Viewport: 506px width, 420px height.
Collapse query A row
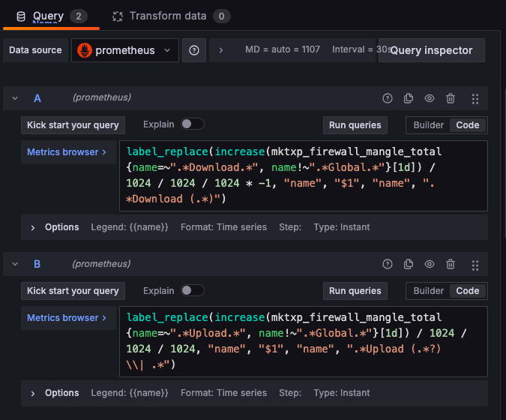coord(15,98)
